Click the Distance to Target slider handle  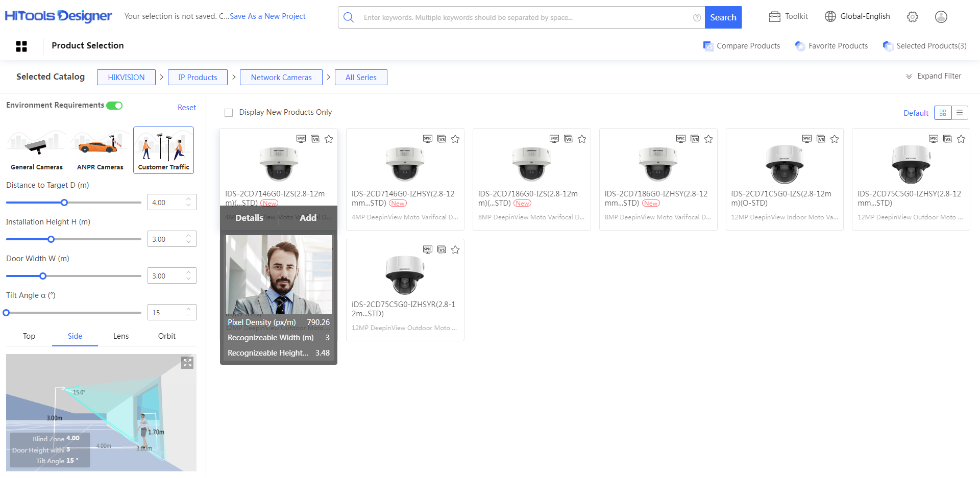tap(64, 203)
